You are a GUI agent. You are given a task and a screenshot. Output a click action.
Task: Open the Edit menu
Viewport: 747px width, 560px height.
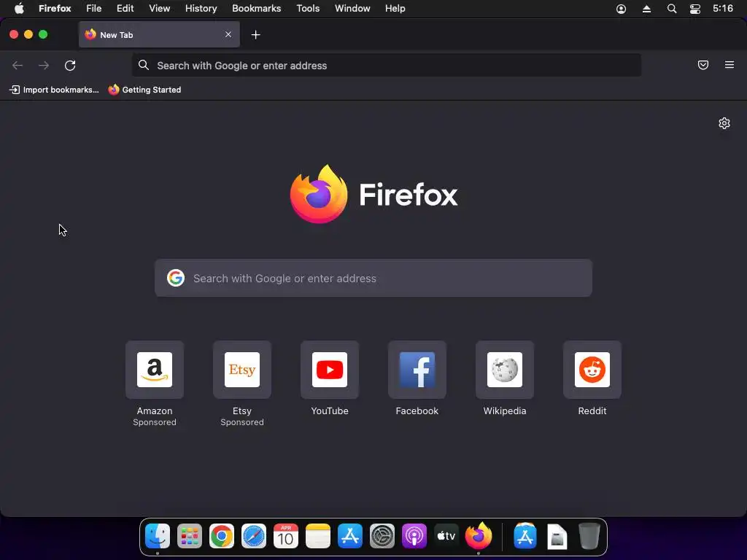[125, 9]
